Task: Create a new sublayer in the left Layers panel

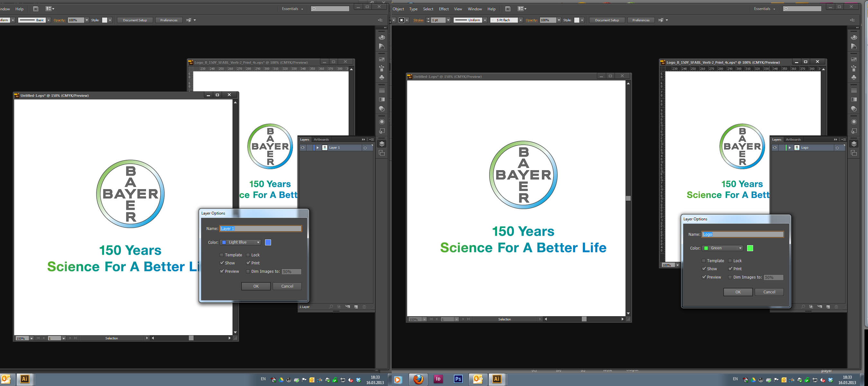Action: [347, 307]
